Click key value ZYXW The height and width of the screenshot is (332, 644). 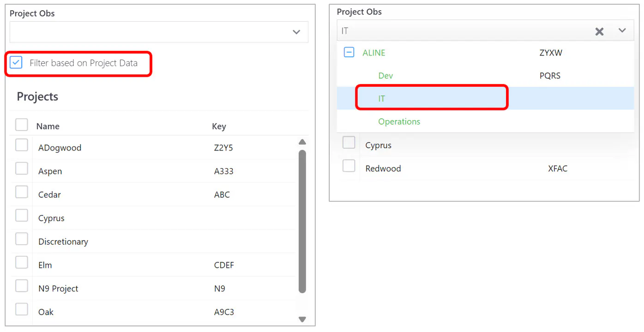coord(551,53)
